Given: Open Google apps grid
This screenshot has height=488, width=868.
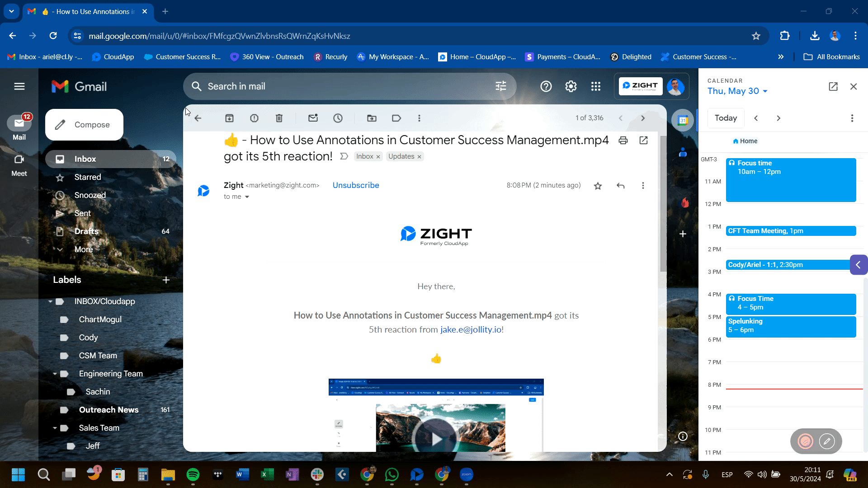Looking at the screenshot, I should (596, 86).
